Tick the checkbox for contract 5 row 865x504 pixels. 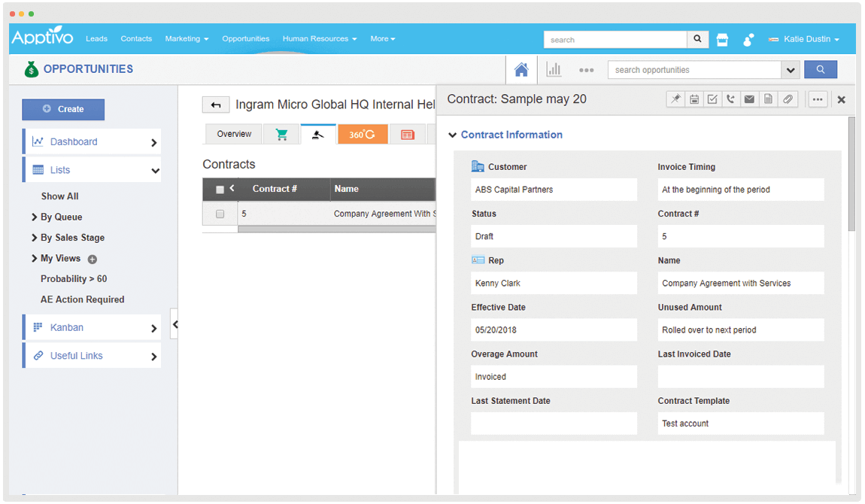[x=220, y=214]
